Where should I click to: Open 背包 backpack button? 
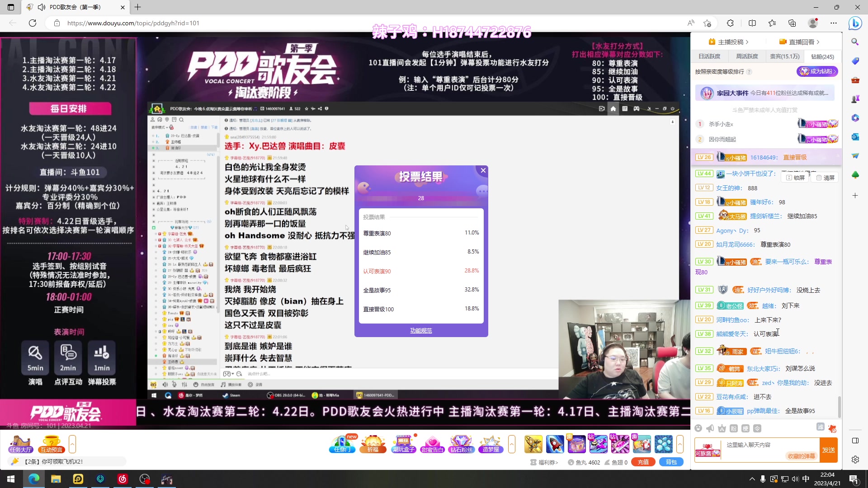tap(671, 462)
